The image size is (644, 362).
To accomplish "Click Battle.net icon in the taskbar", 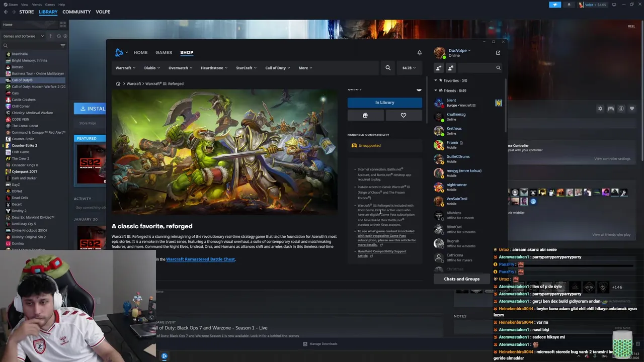I will (x=164, y=356).
